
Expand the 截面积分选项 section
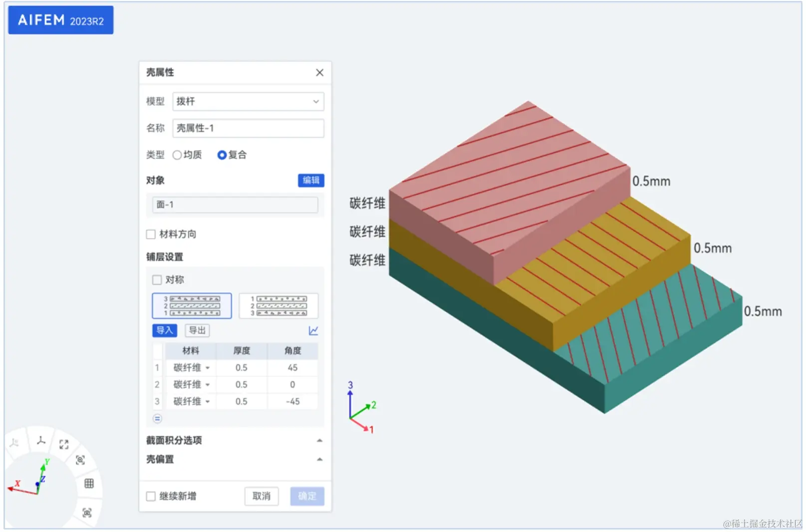319,440
